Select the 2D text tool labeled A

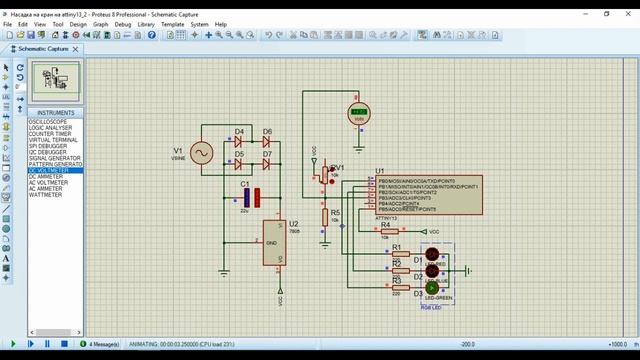(6, 258)
